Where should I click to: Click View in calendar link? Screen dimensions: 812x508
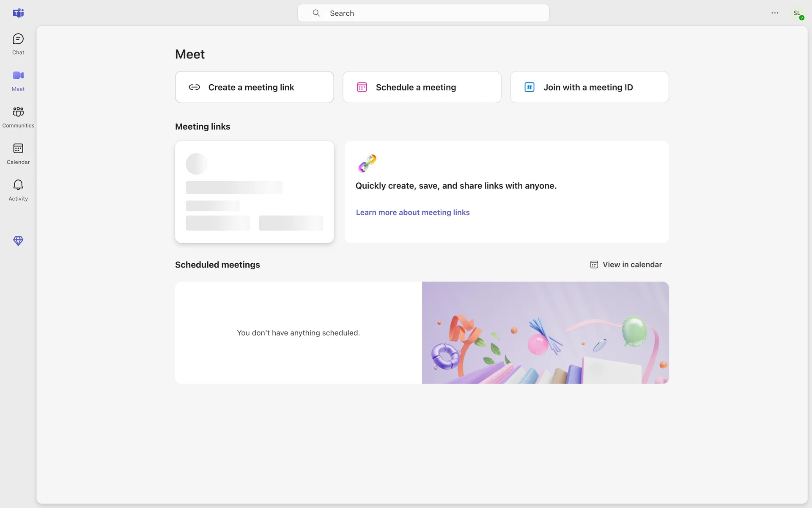pos(632,265)
